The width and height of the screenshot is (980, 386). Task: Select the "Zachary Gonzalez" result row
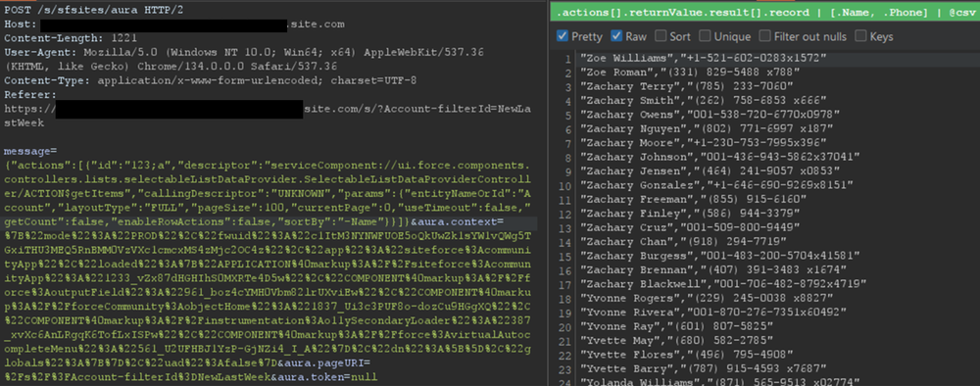[x=717, y=185]
